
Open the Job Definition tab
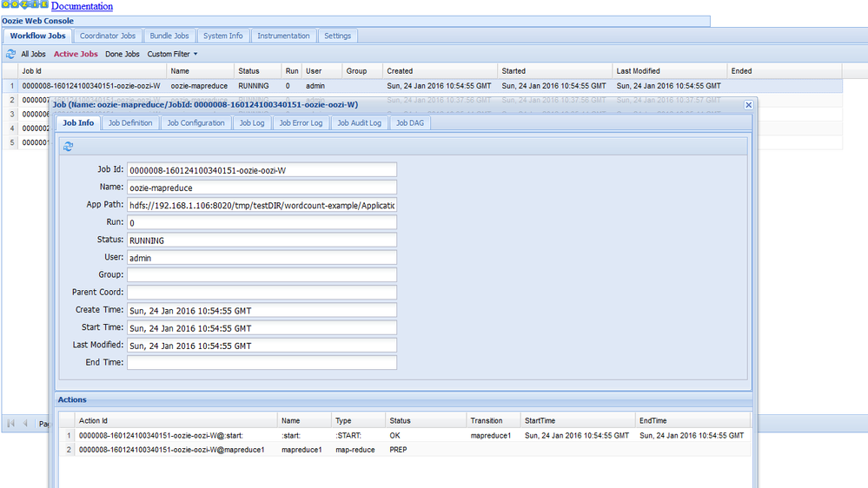[130, 122]
